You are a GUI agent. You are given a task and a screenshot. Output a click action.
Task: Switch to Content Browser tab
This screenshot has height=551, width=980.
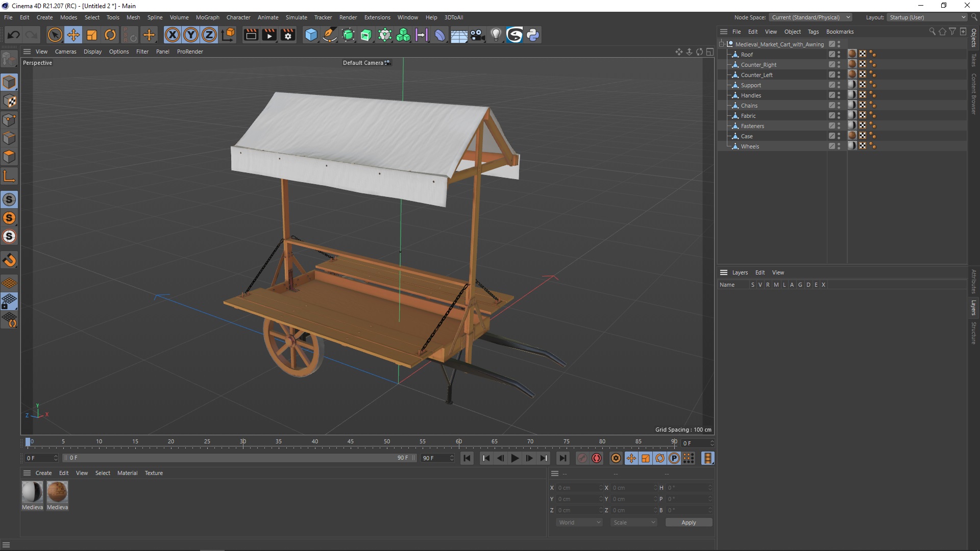[x=974, y=93]
